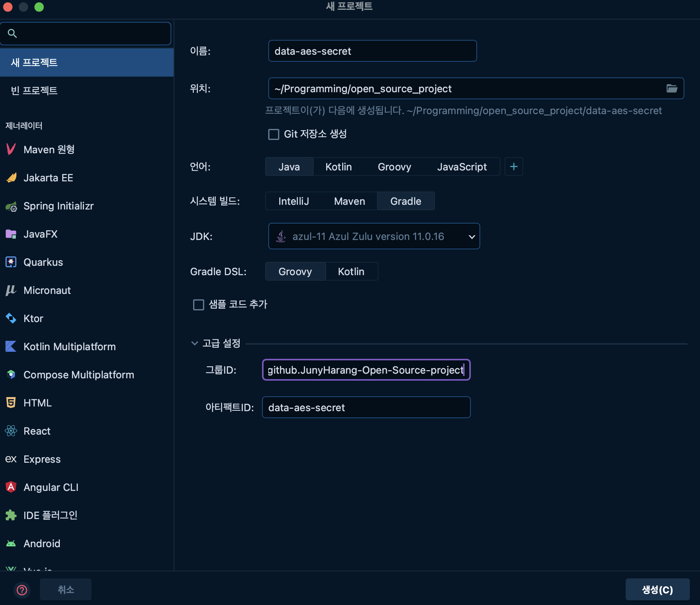700x605 pixels.
Task: Select Kotlin as the language
Action: pyautogui.click(x=339, y=167)
